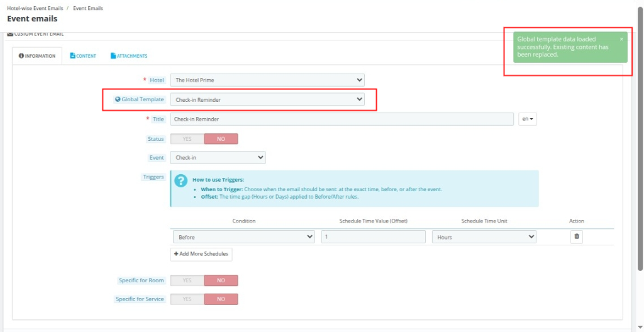Set Specific for Room to YES
The image size is (644, 332).
187,280
